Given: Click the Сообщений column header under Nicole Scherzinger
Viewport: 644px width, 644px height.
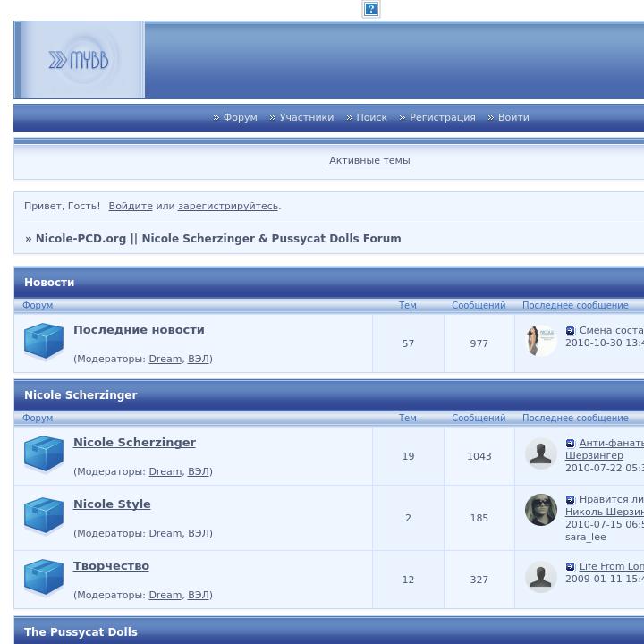Looking at the screenshot, I should click(x=479, y=418).
